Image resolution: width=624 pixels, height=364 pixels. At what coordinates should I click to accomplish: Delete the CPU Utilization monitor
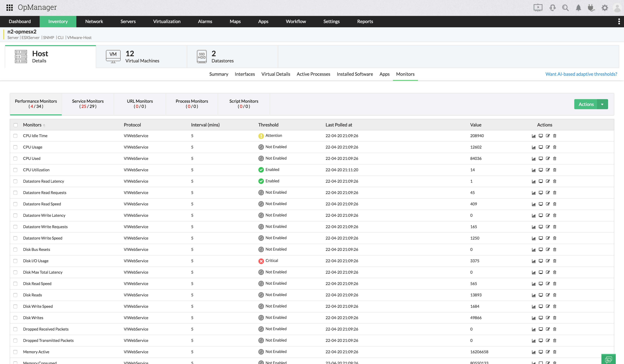point(555,170)
